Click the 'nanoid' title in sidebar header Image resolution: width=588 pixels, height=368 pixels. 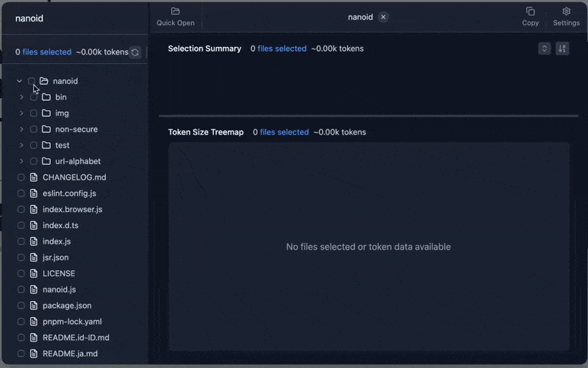pos(29,18)
